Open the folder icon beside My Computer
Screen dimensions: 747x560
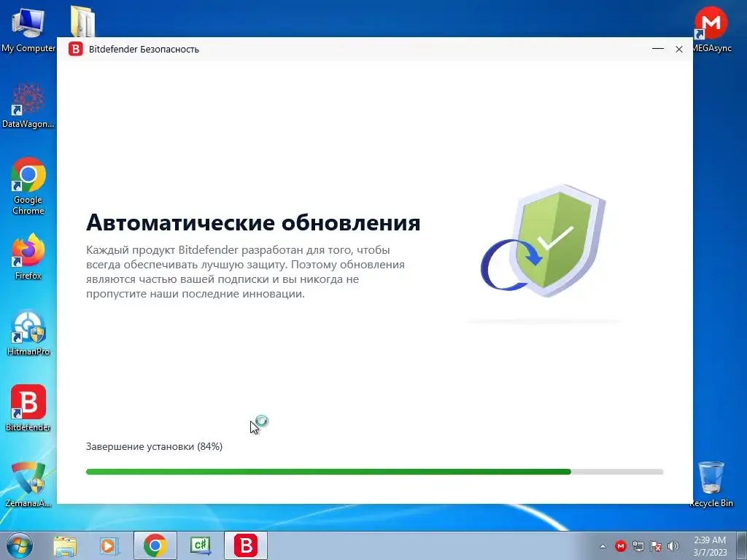point(82,21)
